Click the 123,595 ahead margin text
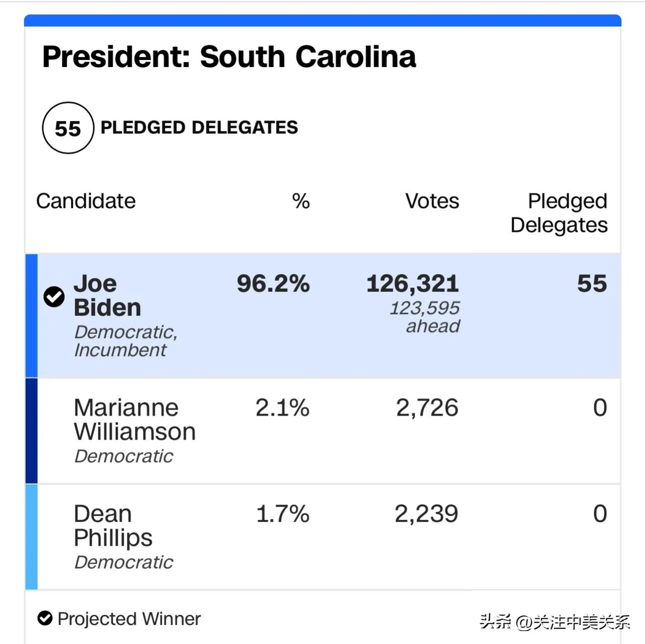The height and width of the screenshot is (644, 645). pyautogui.click(x=425, y=317)
